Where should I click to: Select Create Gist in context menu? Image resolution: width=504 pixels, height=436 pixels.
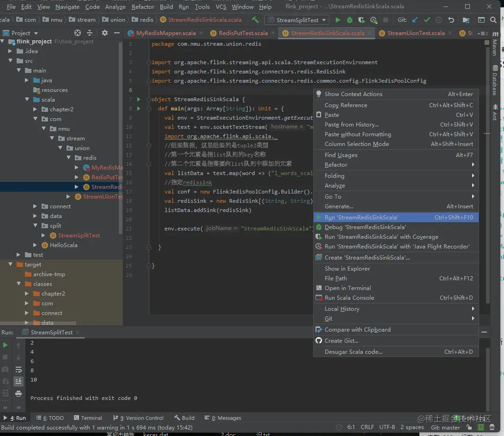pyautogui.click(x=396, y=340)
